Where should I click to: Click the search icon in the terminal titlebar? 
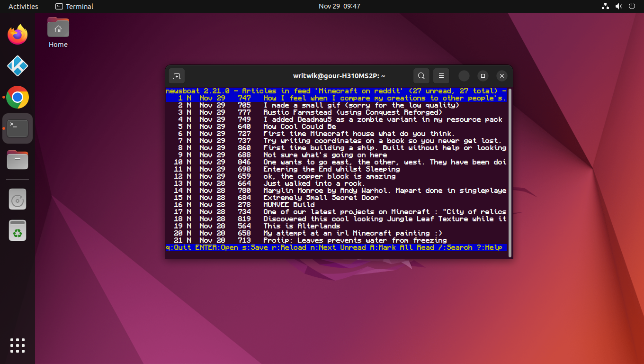421,76
